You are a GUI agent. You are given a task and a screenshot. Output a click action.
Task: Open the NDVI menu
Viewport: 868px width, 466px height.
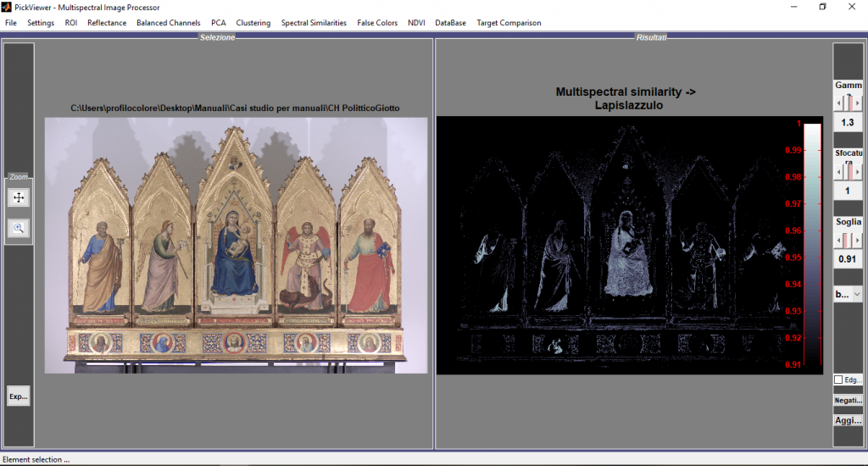click(416, 23)
